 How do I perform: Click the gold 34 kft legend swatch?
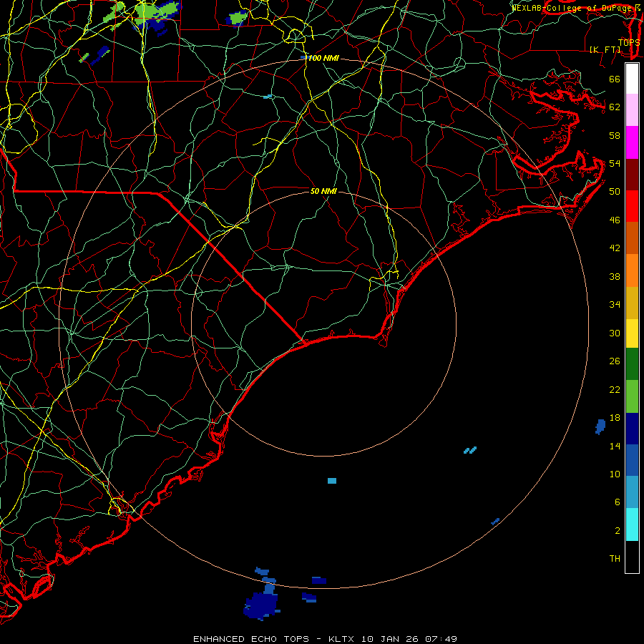(x=632, y=303)
